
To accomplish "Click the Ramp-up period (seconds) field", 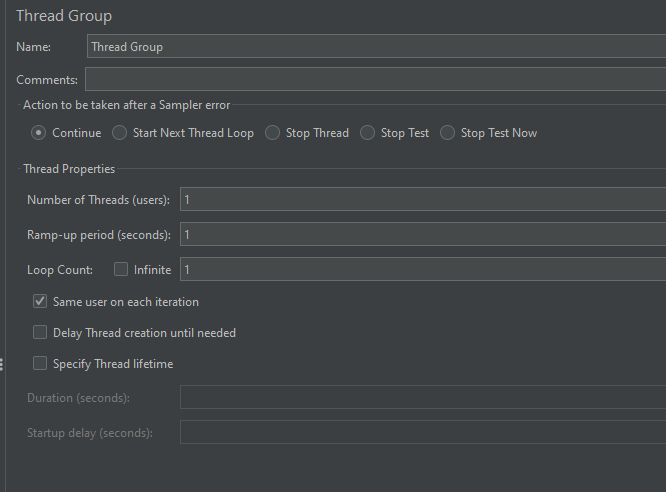I will (x=423, y=234).
